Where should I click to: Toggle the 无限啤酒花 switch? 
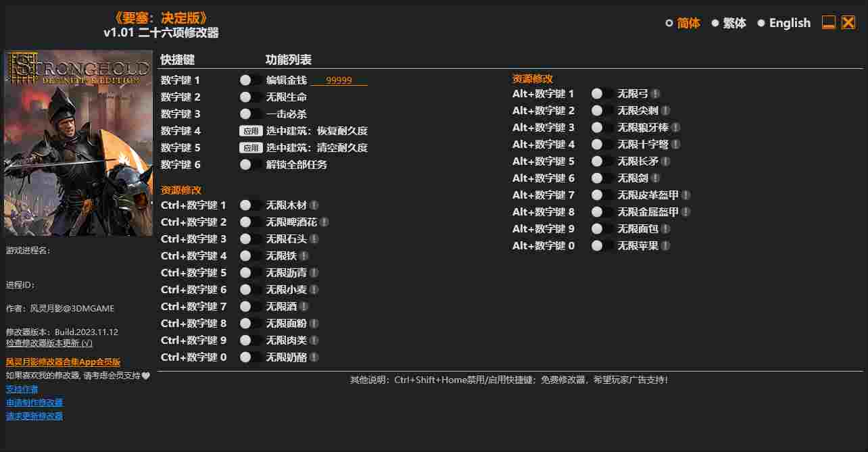[251, 222]
